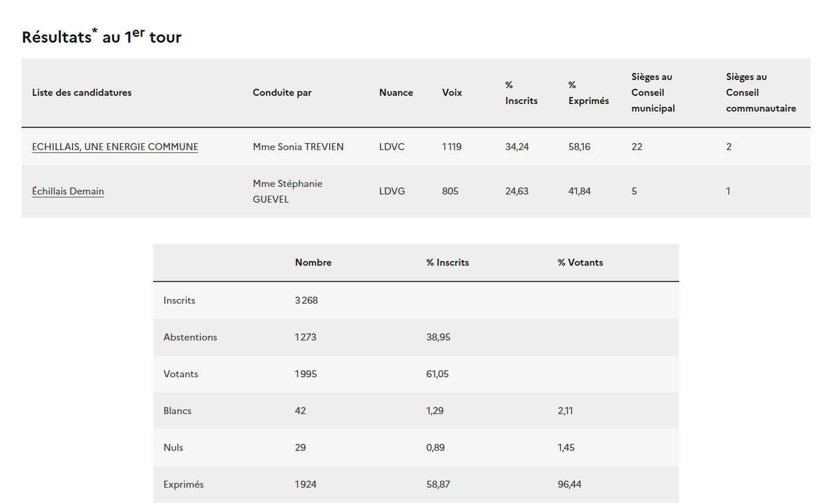Click the Résultats au 1er tour heading
This screenshot has height=504, width=831.
pos(102,37)
